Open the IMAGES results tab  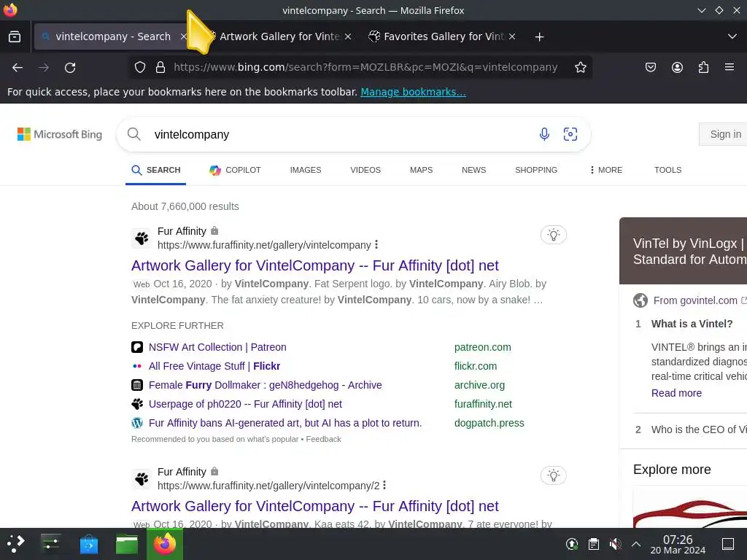(x=306, y=170)
